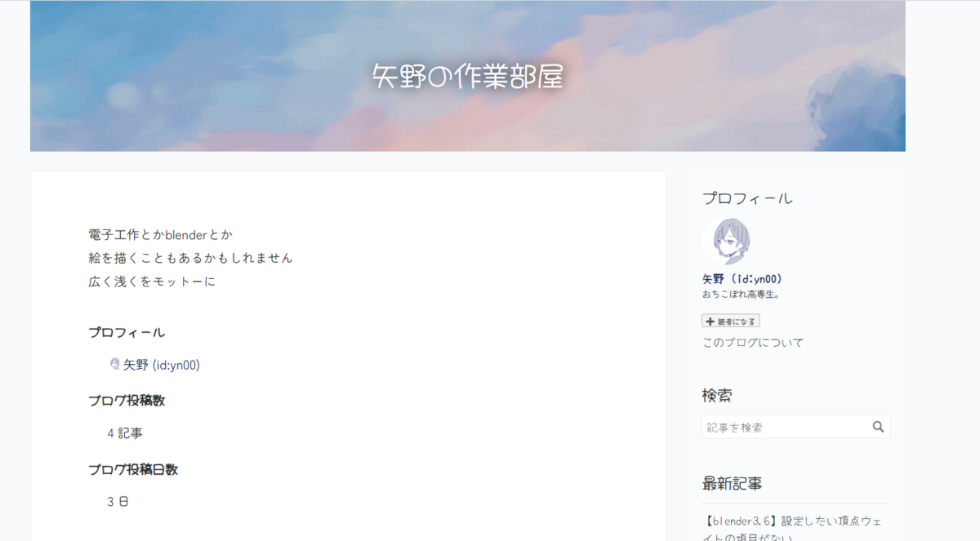This screenshot has width=980, height=541.
Task: Click the 検索 section heading
Action: (717, 396)
